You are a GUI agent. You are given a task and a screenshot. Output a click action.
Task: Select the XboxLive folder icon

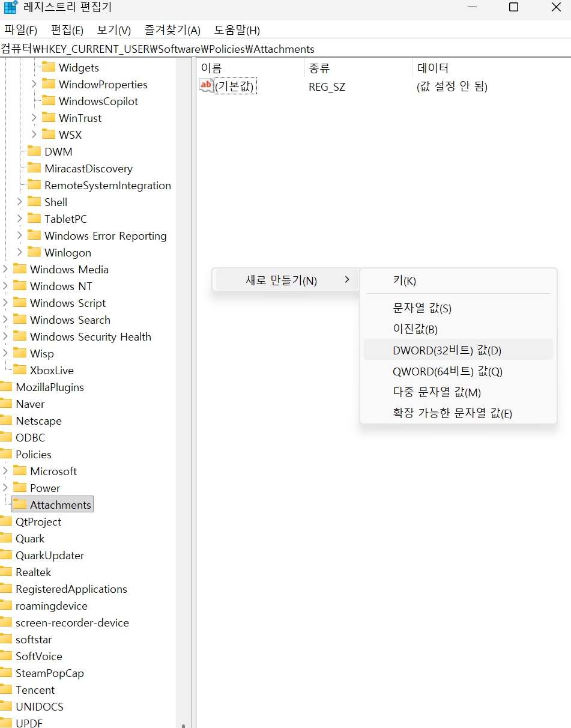(20, 370)
